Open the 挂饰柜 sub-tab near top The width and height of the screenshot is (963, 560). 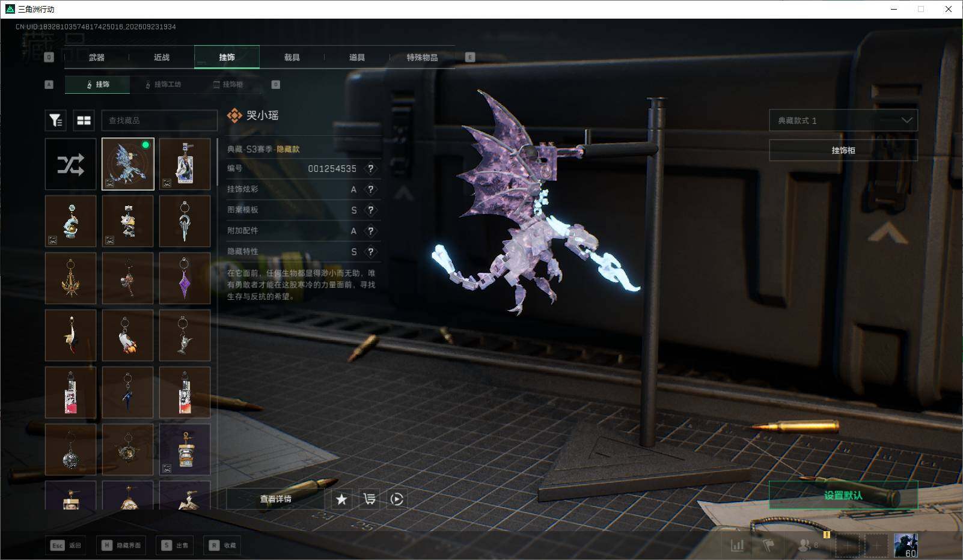228,85
